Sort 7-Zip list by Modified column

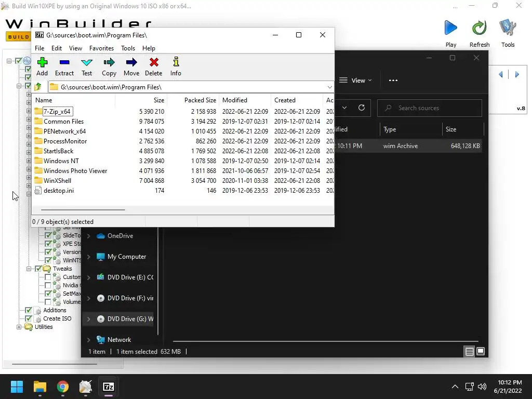[x=245, y=100]
